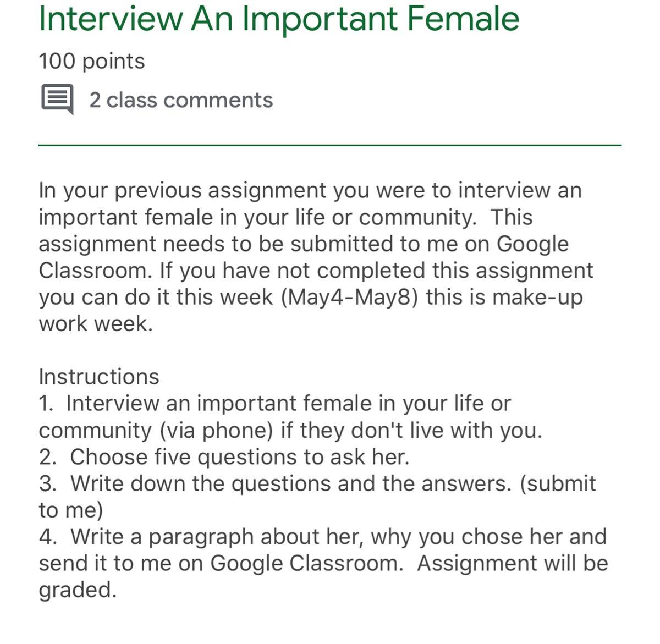Click the word Instructions heading
The width and height of the screenshot is (660, 644).
click(99, 377)
